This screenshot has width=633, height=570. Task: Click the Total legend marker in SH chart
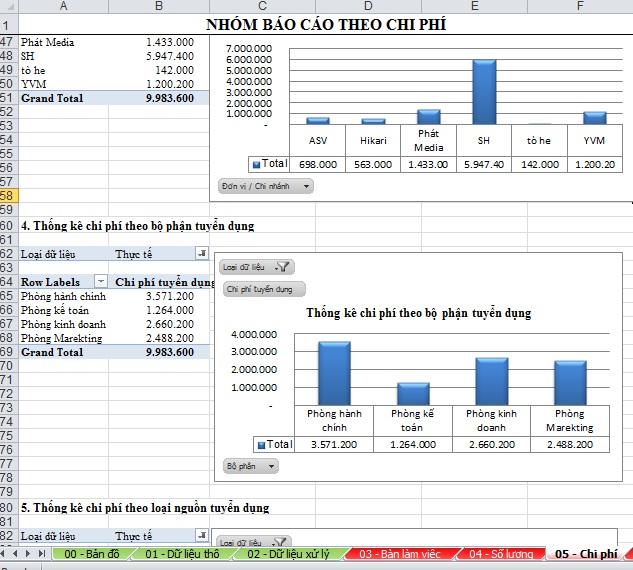(256, 163)
